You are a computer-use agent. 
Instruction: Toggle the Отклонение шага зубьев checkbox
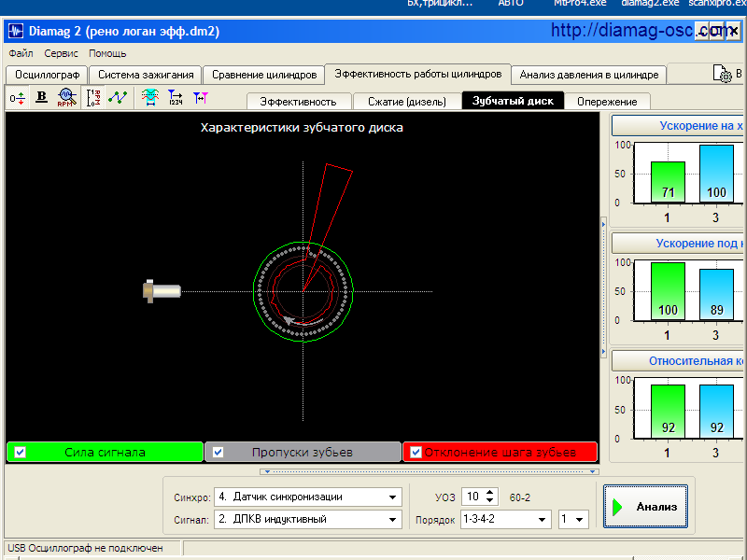pos(416,452)
